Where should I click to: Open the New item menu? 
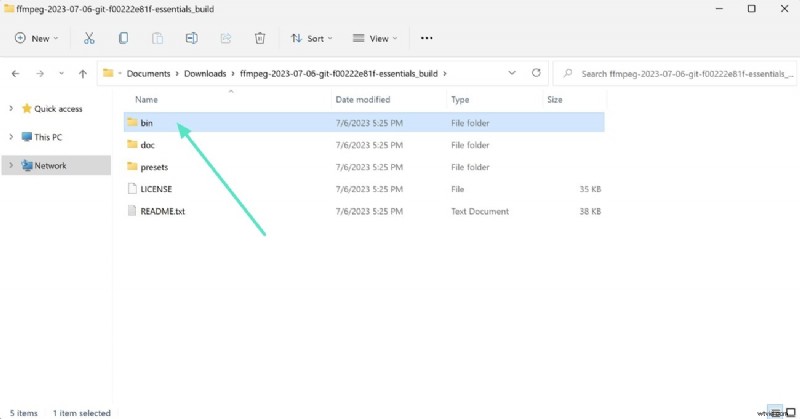coord(36,38)
